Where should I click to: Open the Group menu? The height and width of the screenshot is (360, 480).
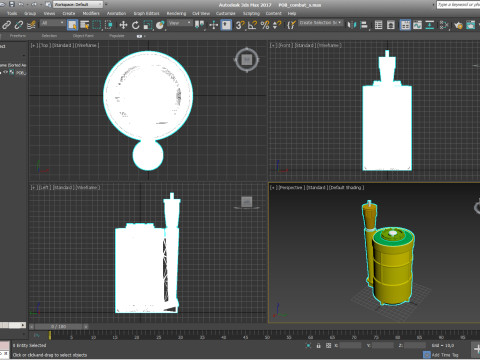[30, 13]
